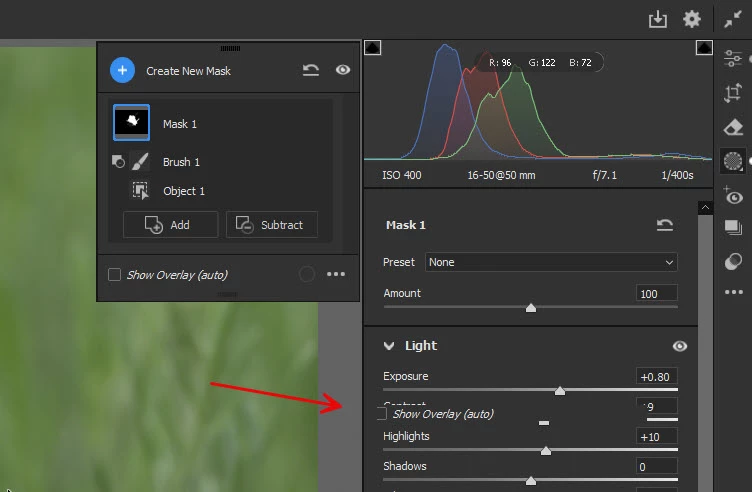Toggle the shadow clipping warning in the histogram
The image size is (752, 492).
tap(373, 47)
